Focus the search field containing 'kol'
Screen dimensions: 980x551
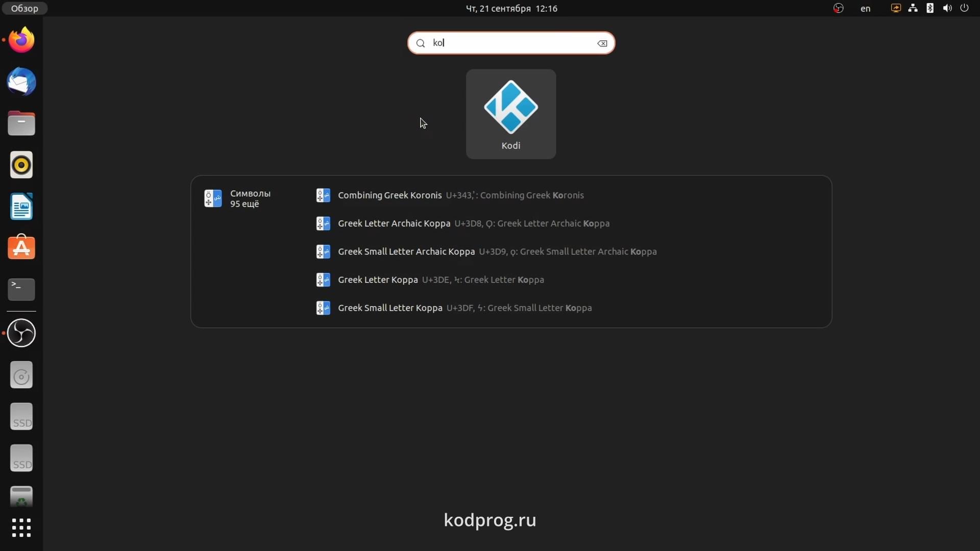click(x=511, y=43)
